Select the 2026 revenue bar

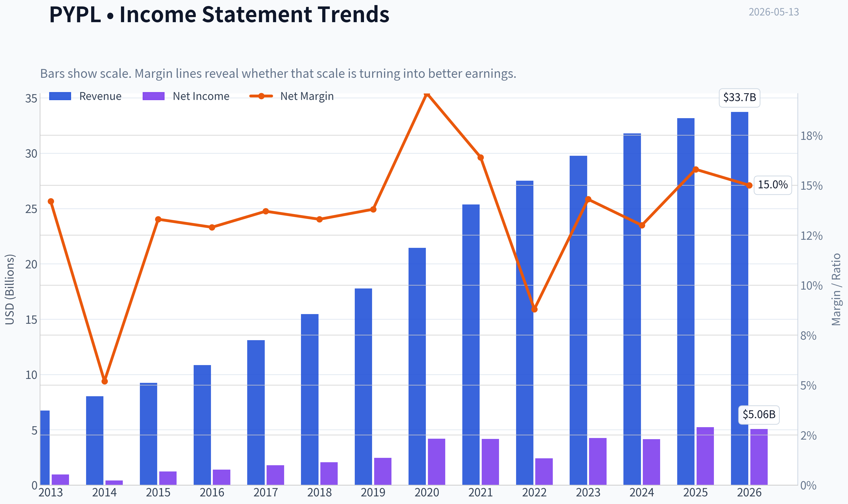739,298
